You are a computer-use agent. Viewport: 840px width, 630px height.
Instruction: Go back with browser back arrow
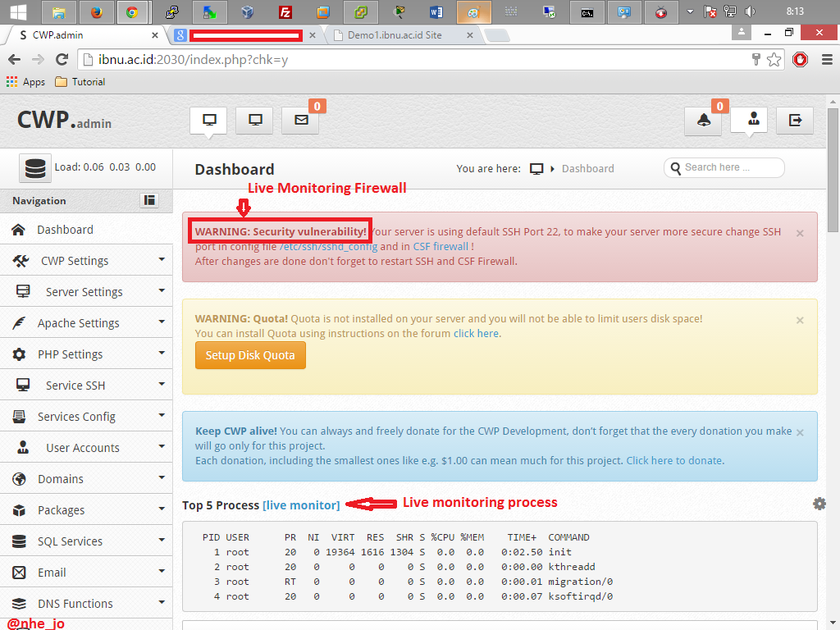(x=15, y=59)
